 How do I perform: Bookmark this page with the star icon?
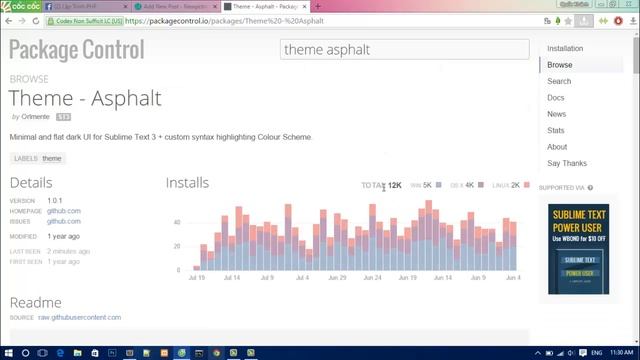point(568,21)
